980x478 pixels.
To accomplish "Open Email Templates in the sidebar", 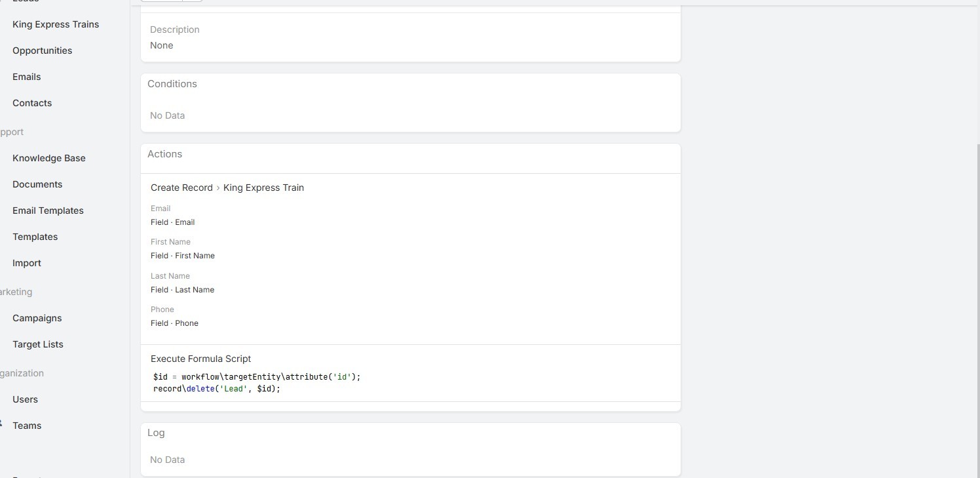I will point(48,210).
